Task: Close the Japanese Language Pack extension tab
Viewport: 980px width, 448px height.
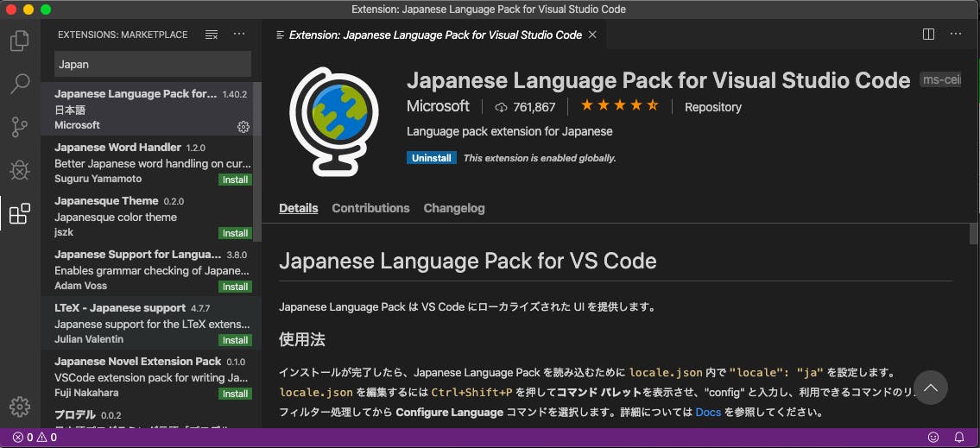Action: coord(592,35)
